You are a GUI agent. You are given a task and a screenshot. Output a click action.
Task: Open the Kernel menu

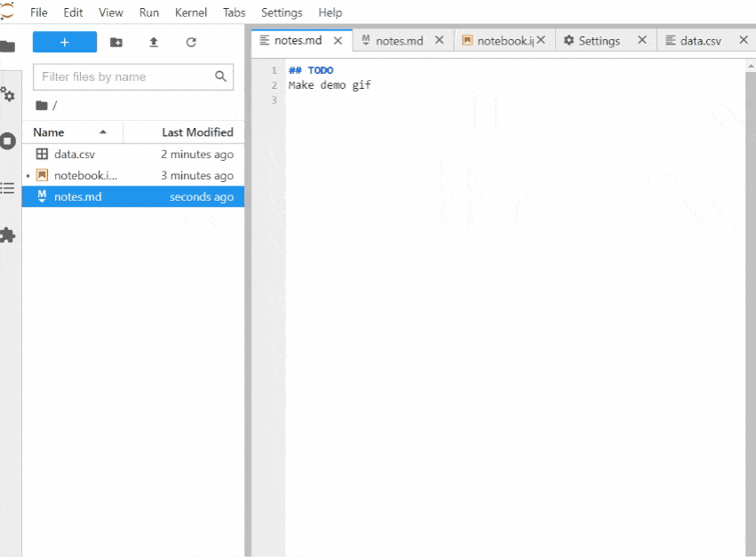click(x=191, y=12)
